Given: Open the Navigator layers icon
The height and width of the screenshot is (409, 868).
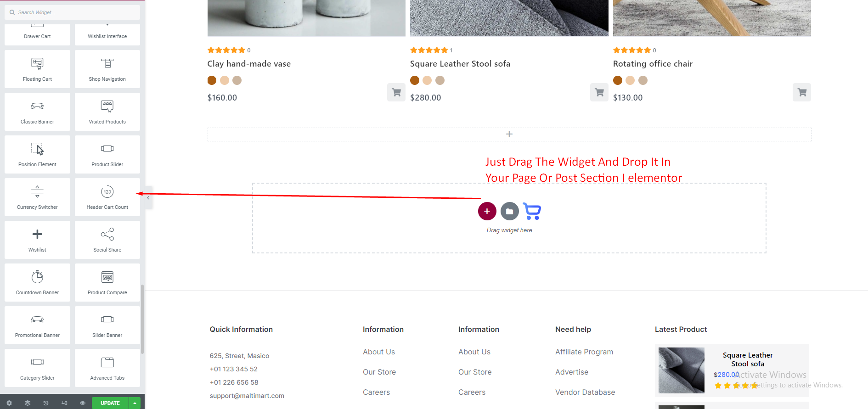Looking at the screenshot, I should coord(28,403).
